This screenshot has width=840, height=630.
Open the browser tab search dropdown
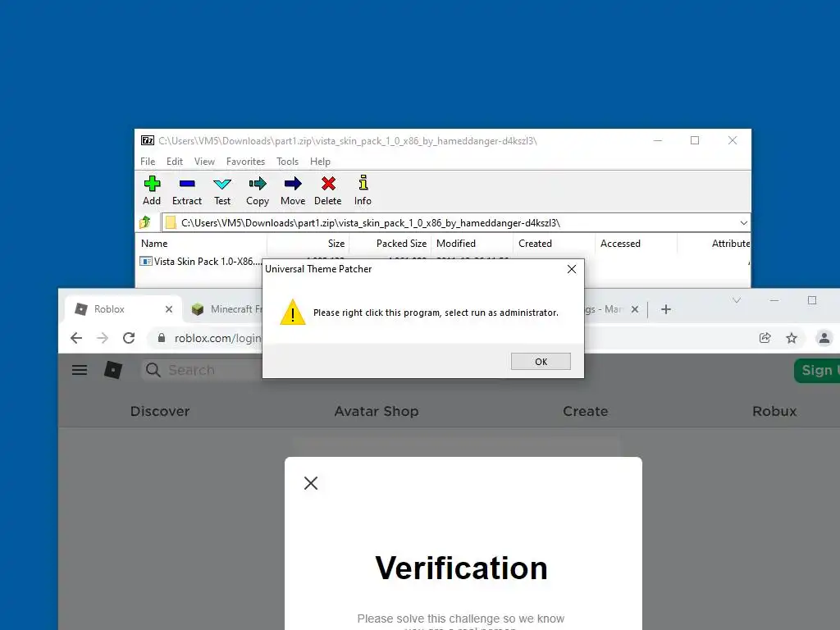pos(737,300)
